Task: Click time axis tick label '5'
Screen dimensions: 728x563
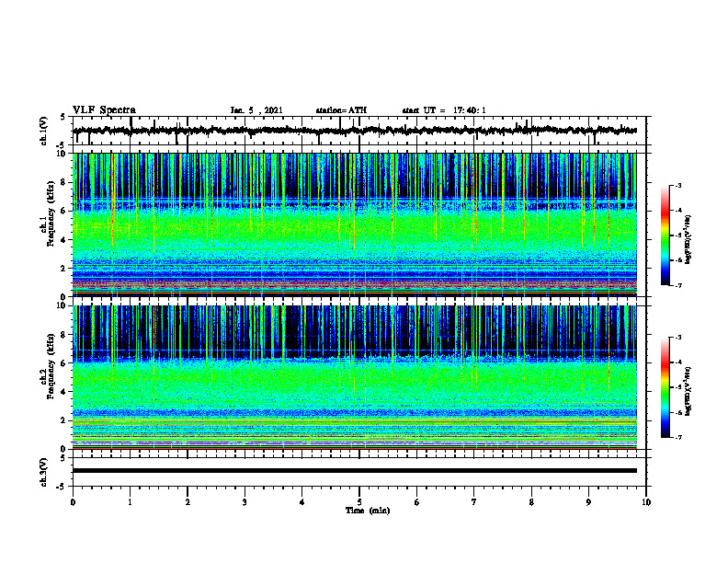Action: click(359, 502)
